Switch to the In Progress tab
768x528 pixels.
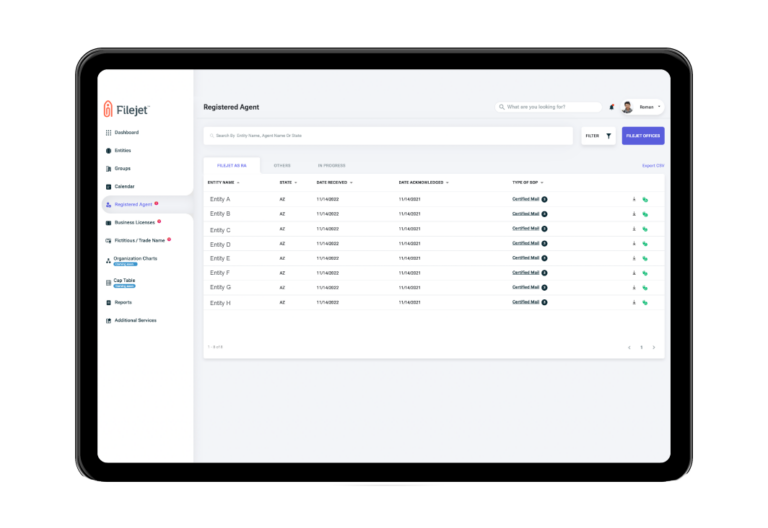tap(332, 166)
